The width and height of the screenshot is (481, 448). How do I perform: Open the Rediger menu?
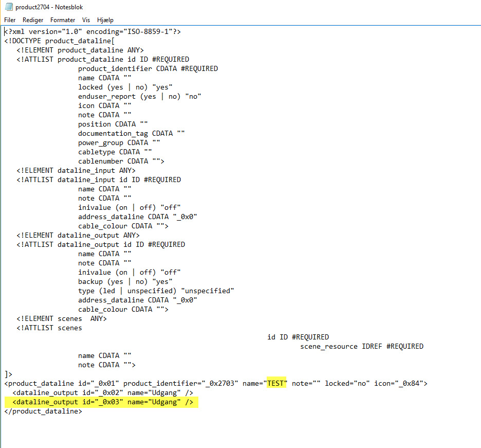[x=33, y=20]
